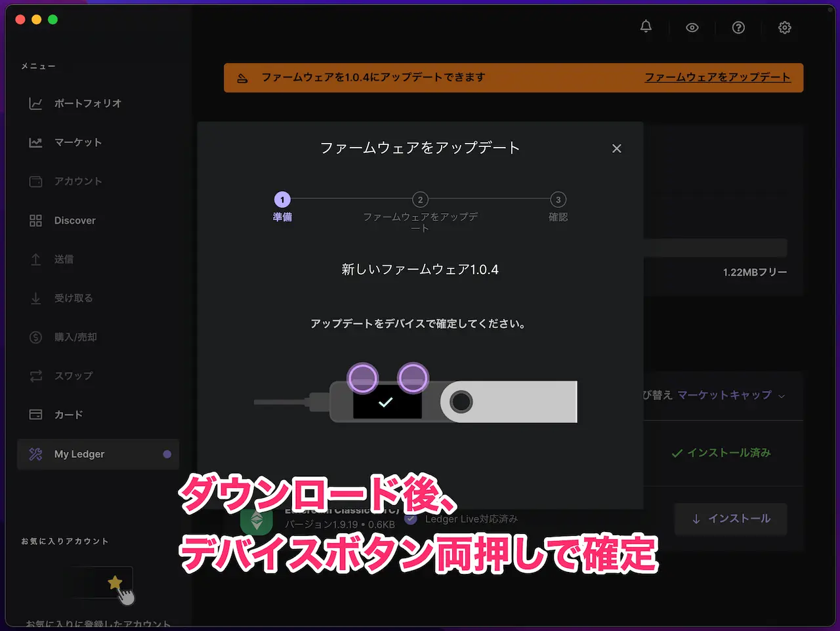This screenshot has width=840, height=631.
Task: Click the storage usage bar
Action: [715, 248]
